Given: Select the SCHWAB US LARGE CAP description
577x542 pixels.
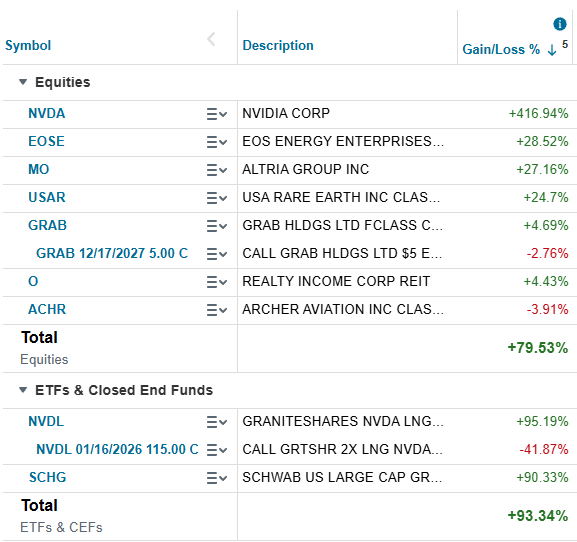Looking at the screenshot, I should pos(342,477).
